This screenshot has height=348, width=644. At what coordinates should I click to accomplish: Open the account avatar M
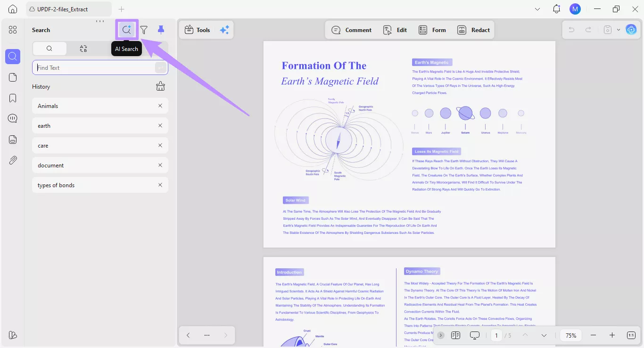click(575, 9)
